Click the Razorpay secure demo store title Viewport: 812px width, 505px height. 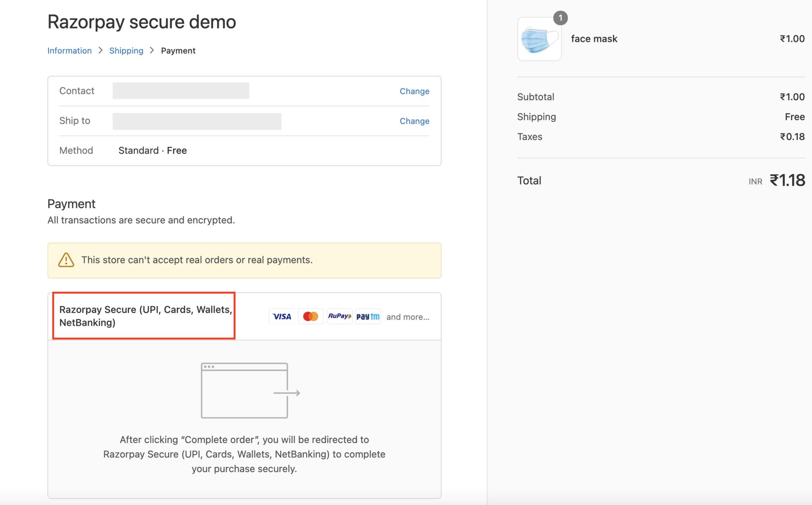tap(142, 22)
